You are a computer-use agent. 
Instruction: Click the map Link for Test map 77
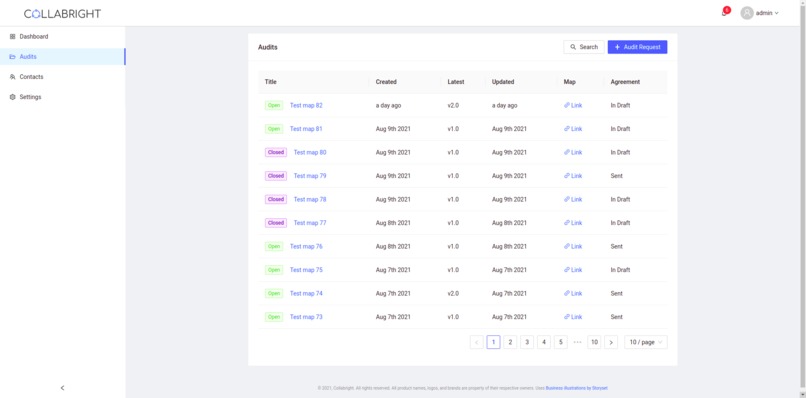(x=573, y=223)
